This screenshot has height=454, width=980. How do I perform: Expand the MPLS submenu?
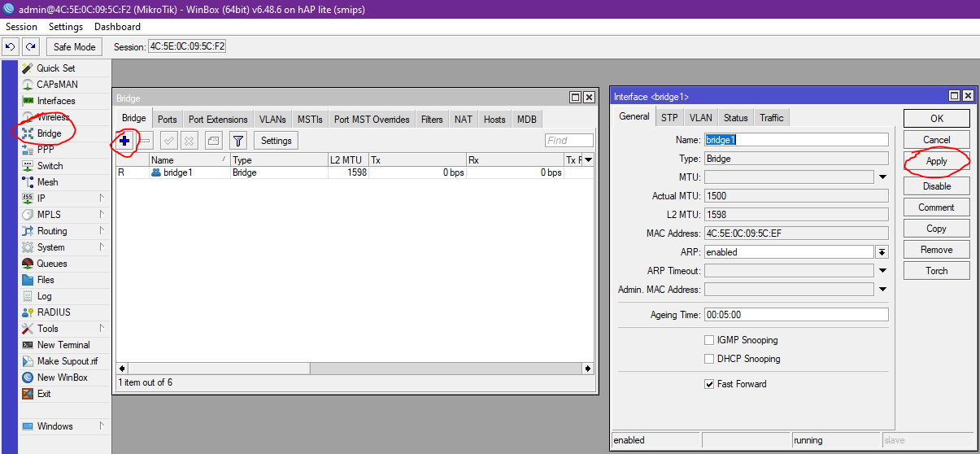point(102,215)
